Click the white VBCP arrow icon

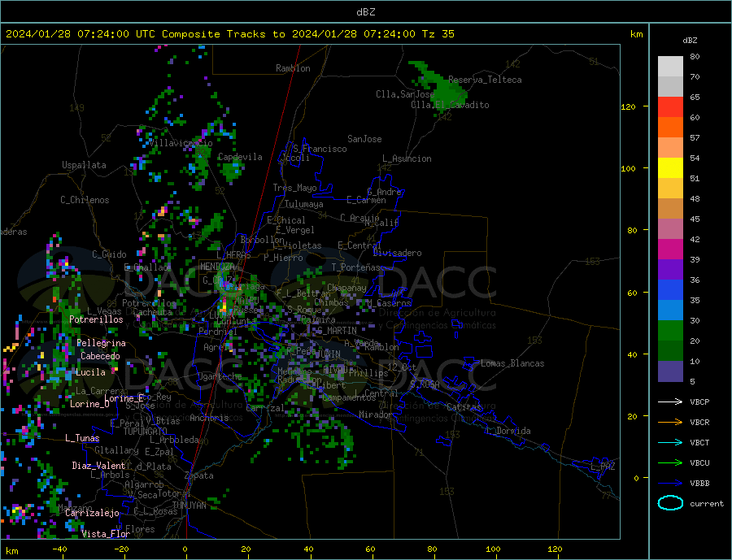[670, 402]
